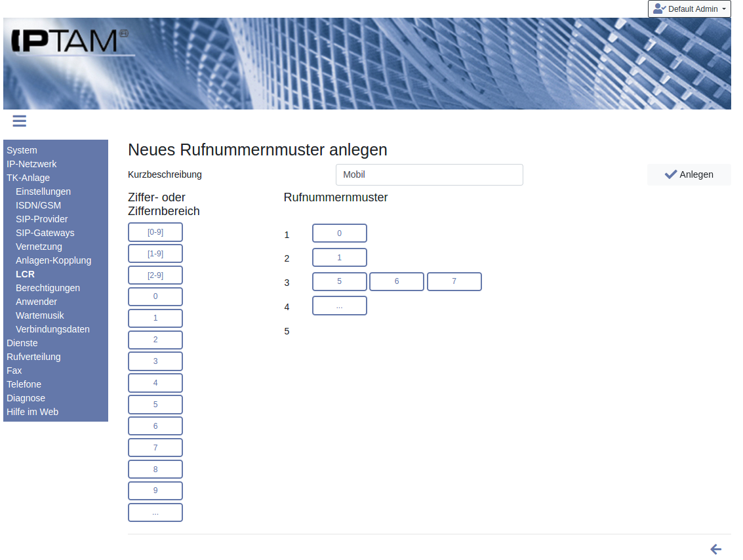This screenshot has height=560, width=743.
Task: Open SIP-Provider in the sidebar
Action: pyautogui.click(x=42, y=219)
